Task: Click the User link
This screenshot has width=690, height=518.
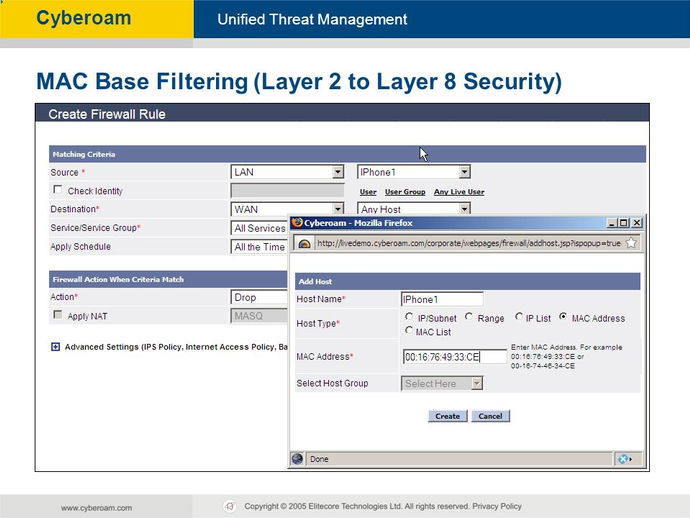Action: (368, 192)
